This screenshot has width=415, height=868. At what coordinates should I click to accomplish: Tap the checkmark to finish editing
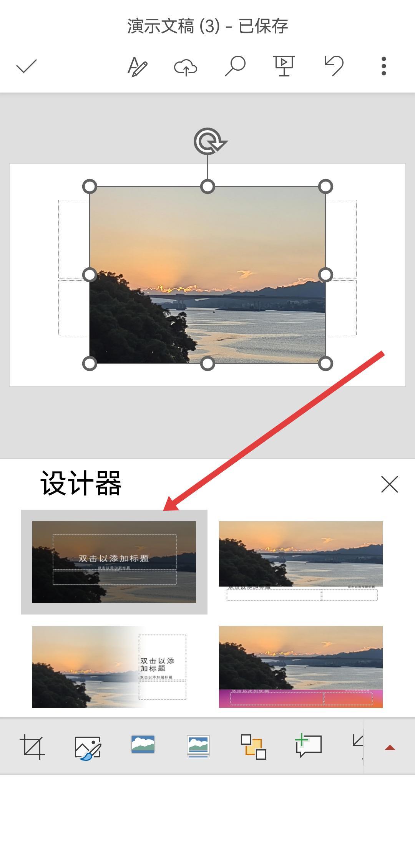(x=27, y=66)
